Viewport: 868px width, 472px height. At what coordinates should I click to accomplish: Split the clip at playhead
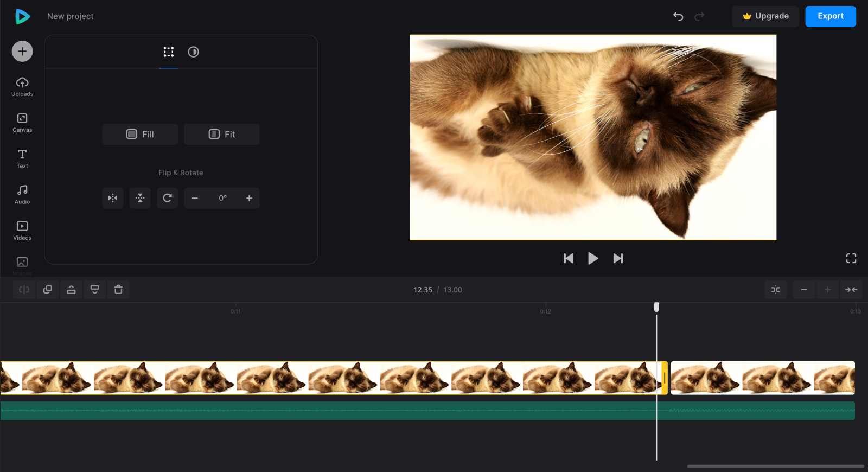[x=24, y=290]
